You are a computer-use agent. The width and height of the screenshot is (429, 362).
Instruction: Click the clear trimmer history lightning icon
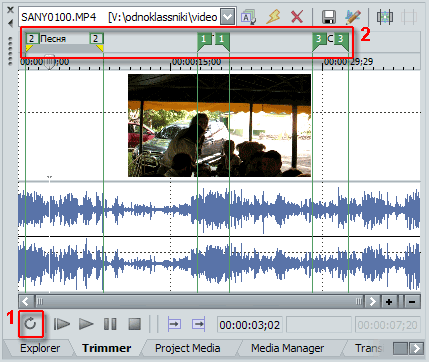273,17
